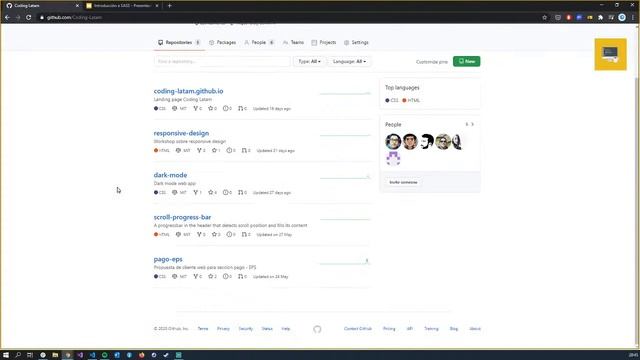Click issues icon for coding-latam.github.io
This screenshot has height=360, width=640.
tap(225, 109)
